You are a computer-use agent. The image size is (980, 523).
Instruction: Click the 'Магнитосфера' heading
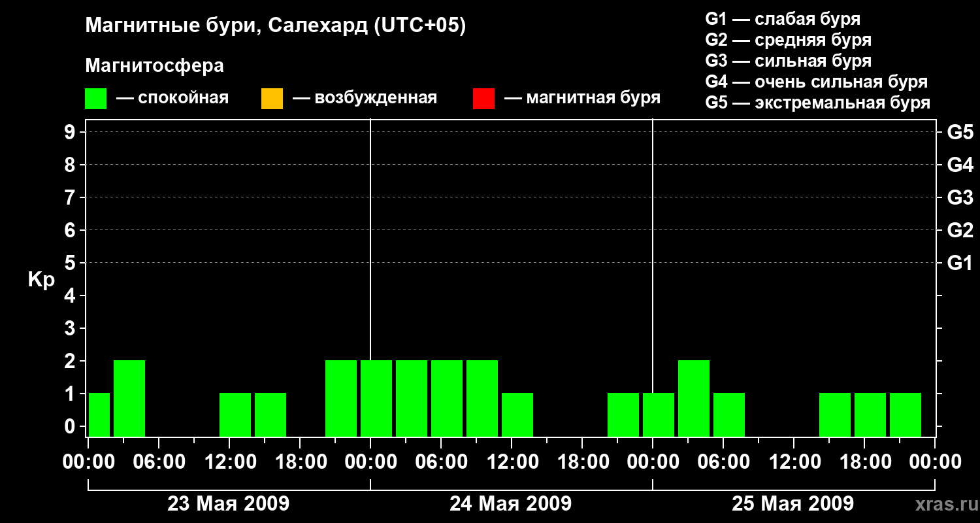[x=155, y=66]
